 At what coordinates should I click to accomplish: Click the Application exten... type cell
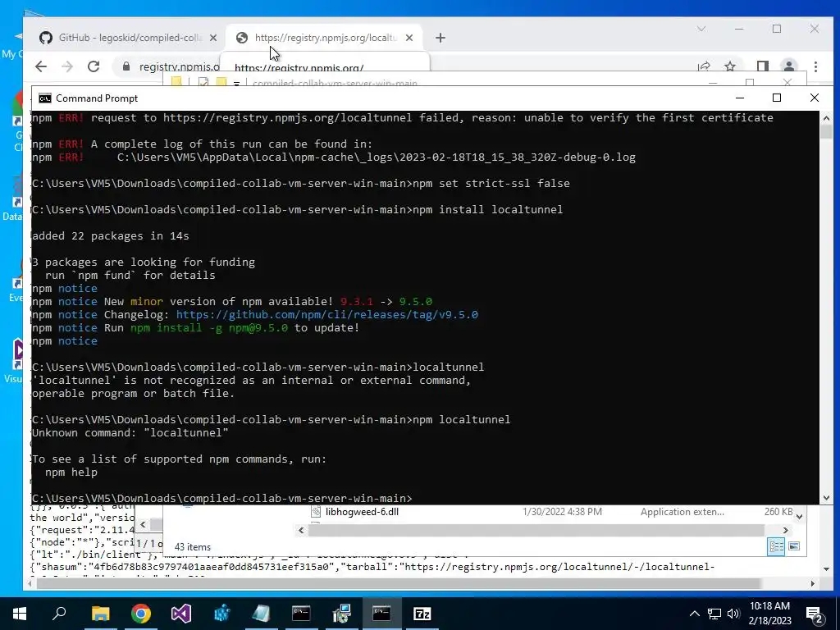(x=682, y=512)
